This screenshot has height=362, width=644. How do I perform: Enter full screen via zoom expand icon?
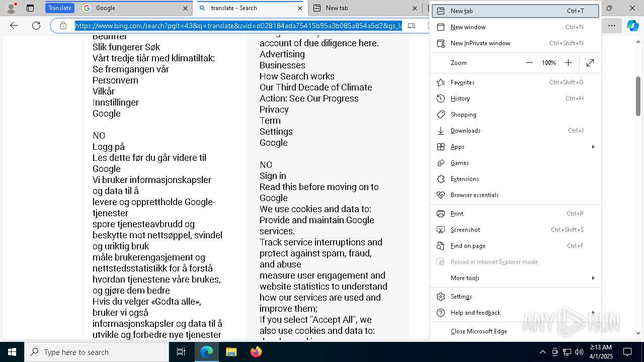590,63
